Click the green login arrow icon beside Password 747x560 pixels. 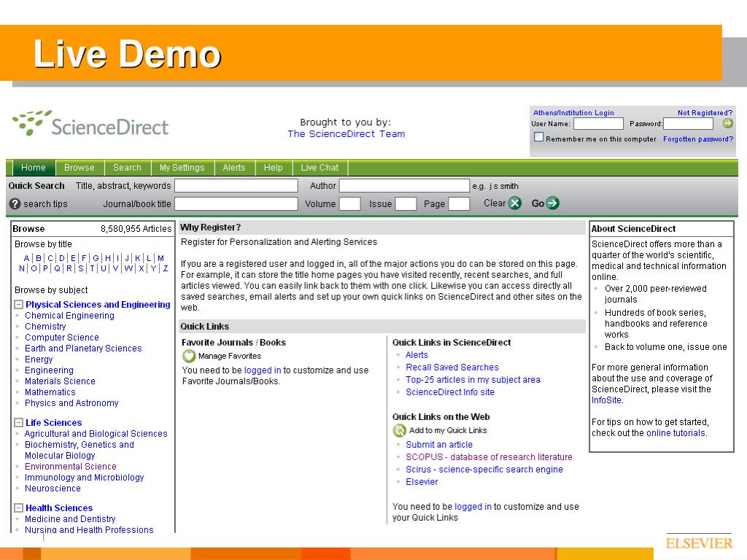pos(727,123)
